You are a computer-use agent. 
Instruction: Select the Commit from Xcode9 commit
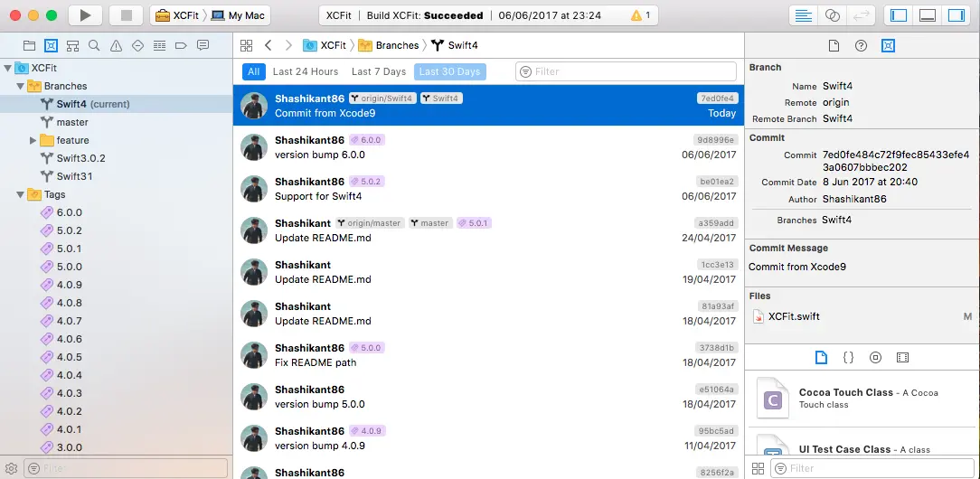[488, 106]
